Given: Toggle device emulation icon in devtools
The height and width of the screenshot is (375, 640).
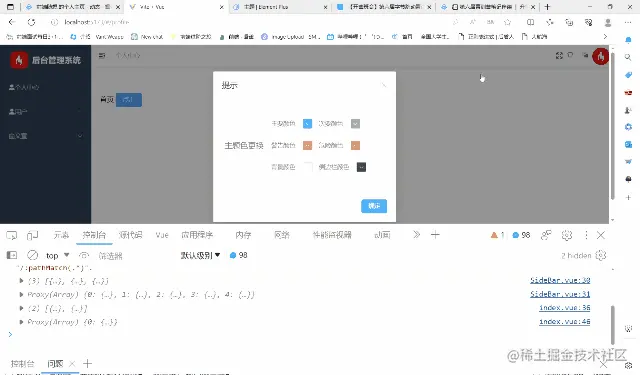Looking at the screenshot, I should (33, 235).
